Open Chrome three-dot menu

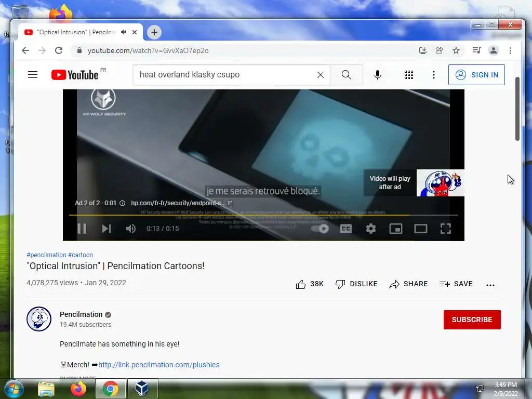pos(510,50)
